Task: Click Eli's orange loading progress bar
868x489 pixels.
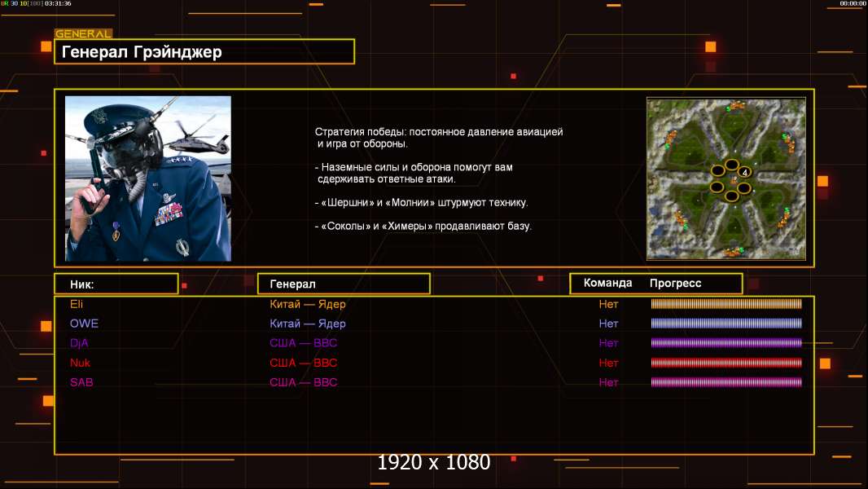Action: tap(726, 303)
